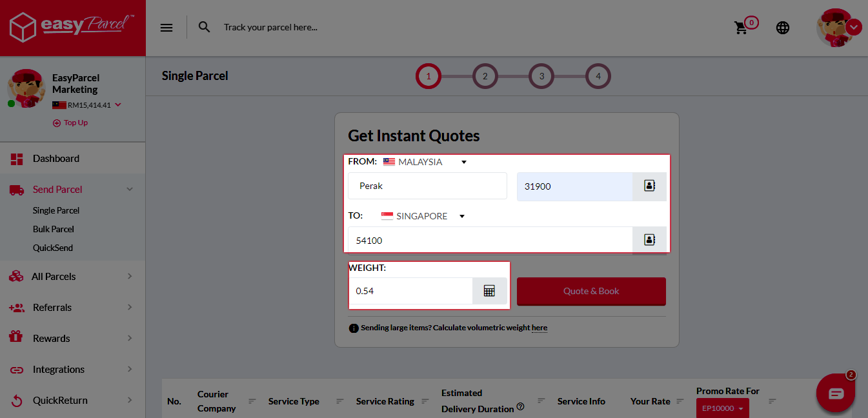Image resolution: width=868 pixels, height=418 pixels.
Task: Open sender address book icon
Action: tap(649, 186)
